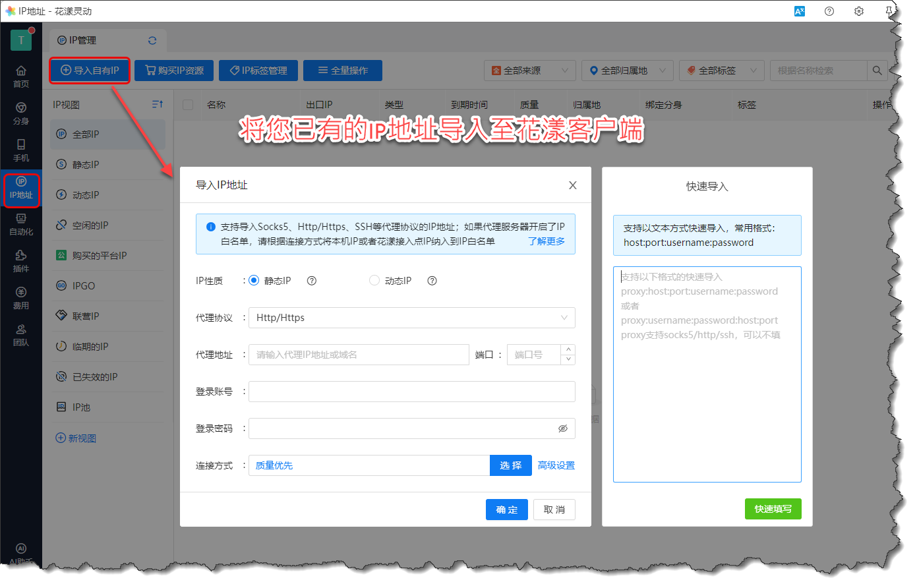Select 已失效的IP view

(x=107, y=377)
